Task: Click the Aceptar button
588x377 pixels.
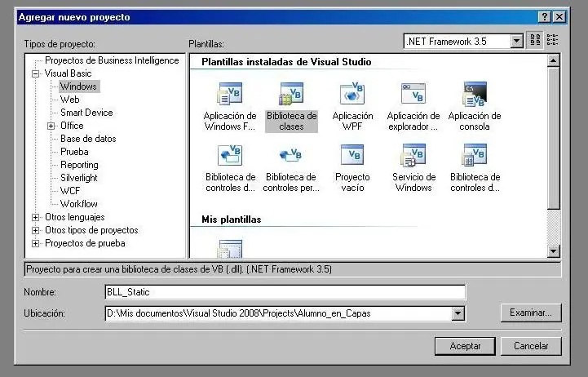Action: (465, 346)
